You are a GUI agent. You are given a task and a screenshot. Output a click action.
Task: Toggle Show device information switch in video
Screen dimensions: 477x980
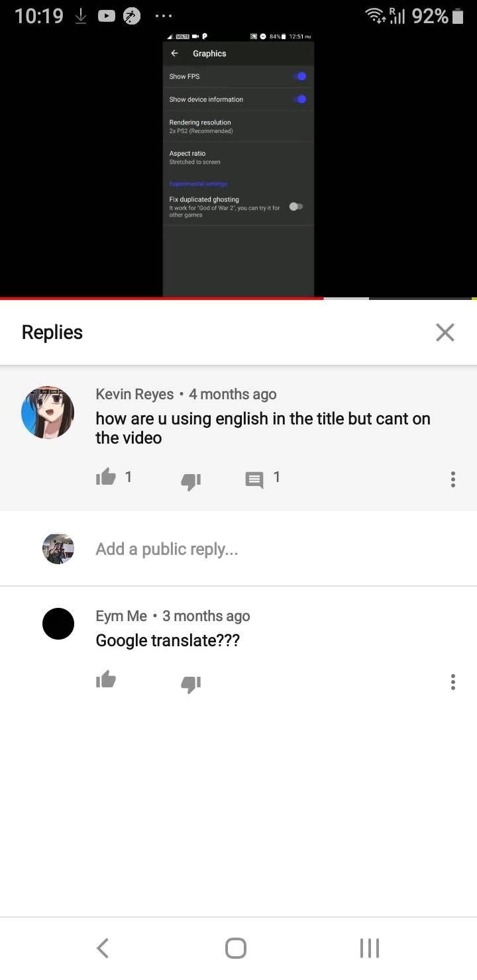click(300, 99)
